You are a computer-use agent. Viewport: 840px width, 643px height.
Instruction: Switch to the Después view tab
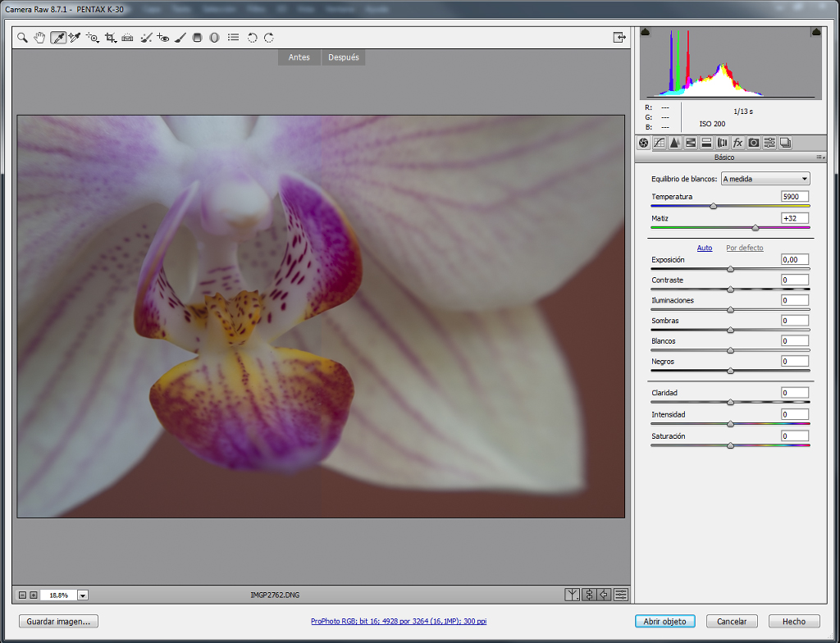[x=344, y=57]
